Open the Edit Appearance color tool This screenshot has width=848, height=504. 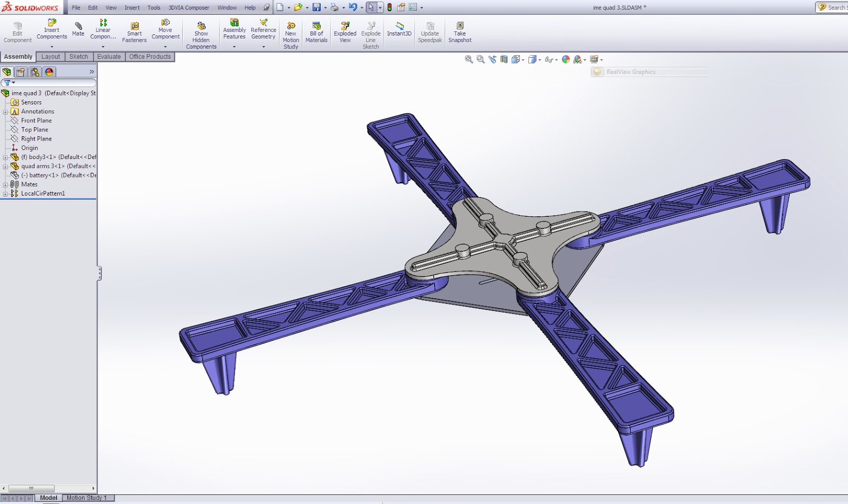[x=564, y=59]
